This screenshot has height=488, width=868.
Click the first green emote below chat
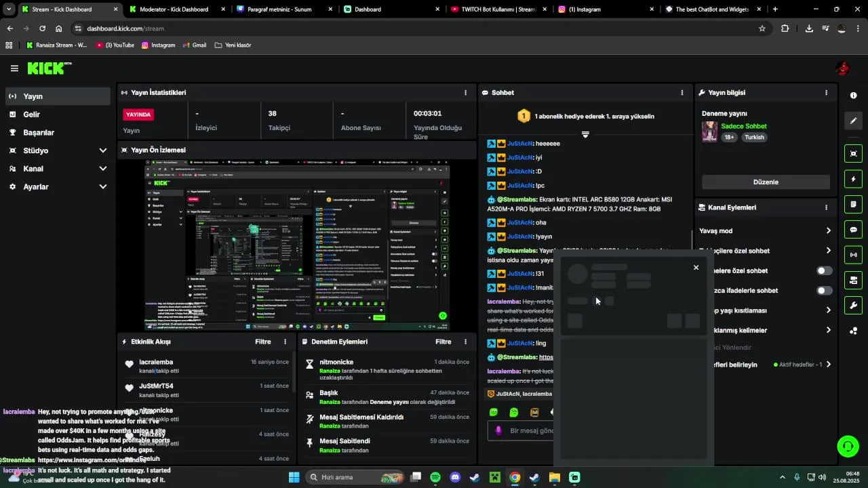pyautogui.click(x=494, y=412)
